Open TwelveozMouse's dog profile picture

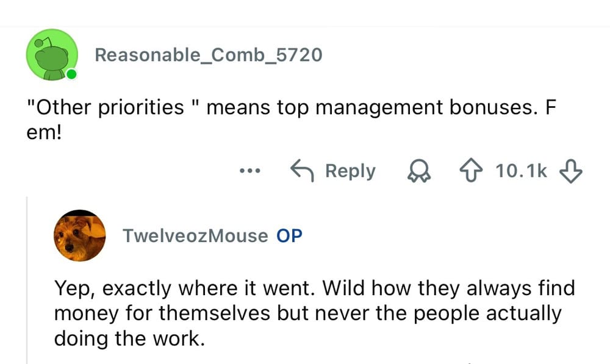[x=79, y=236]
